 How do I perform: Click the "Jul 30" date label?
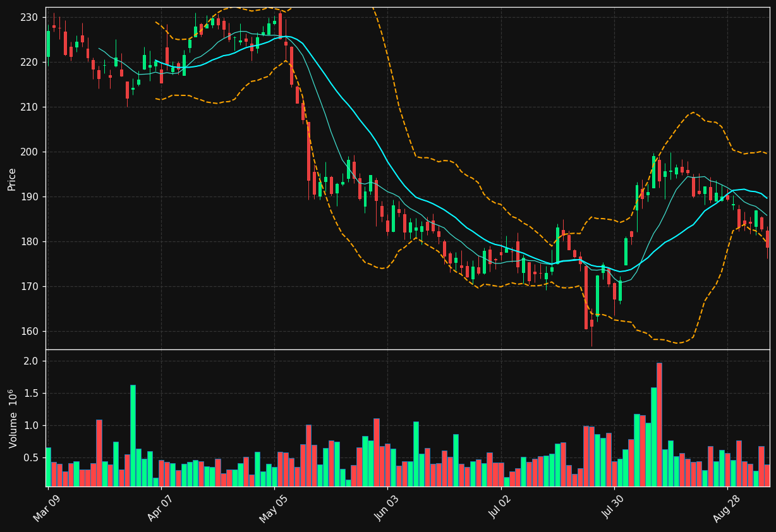click(614, 507)
